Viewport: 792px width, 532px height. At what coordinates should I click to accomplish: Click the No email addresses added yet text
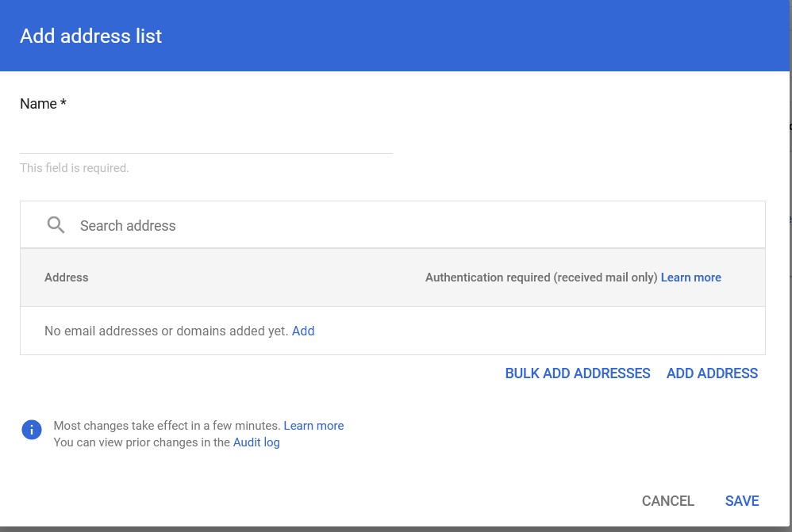click(x=166, y=331)
